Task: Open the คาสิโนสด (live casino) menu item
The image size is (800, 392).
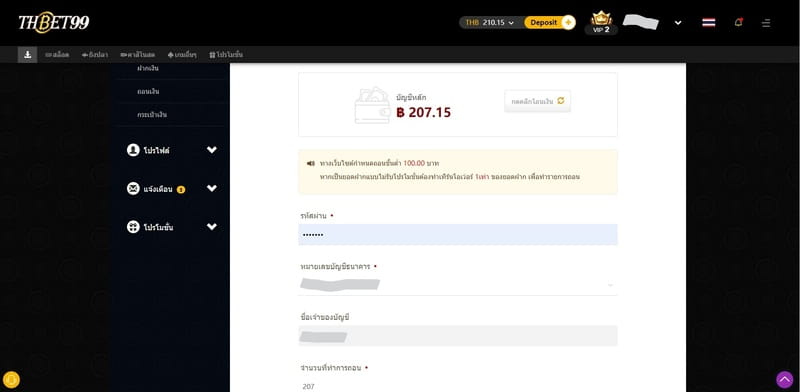Action: 137,55
